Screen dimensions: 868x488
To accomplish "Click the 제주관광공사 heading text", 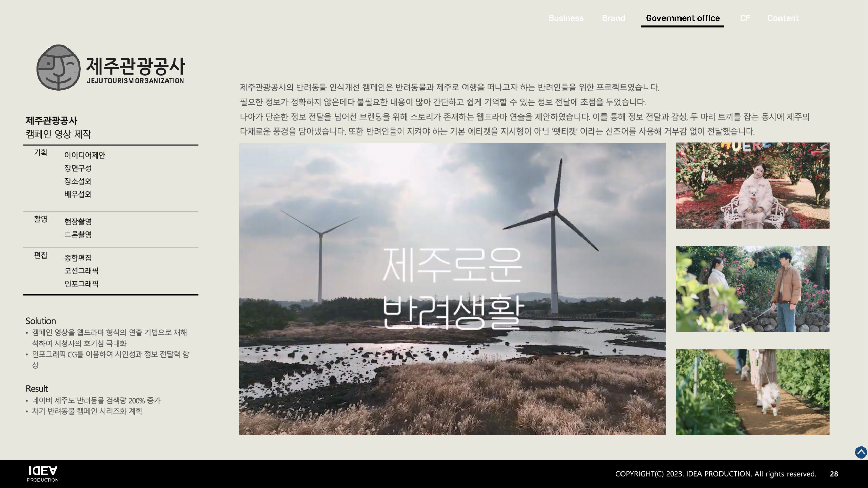I will point(52,121).
